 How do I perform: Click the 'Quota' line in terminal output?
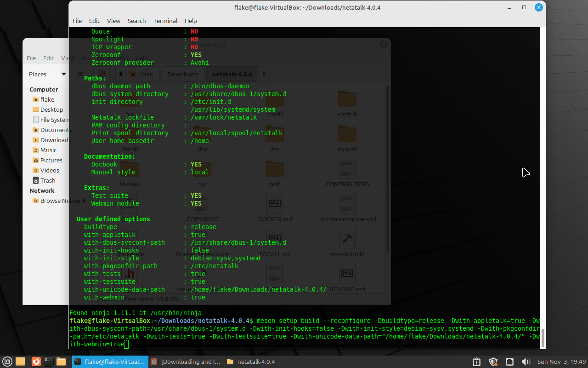coord(145,31)
